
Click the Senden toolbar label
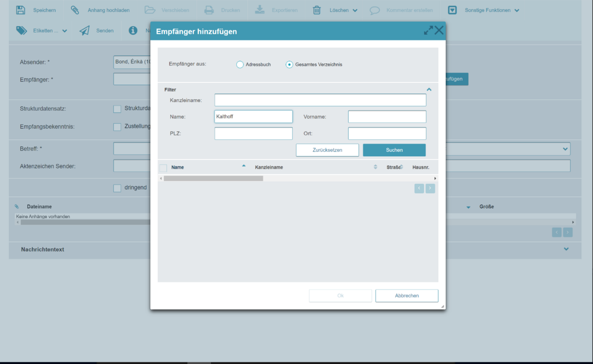pyautogui.click(x=105, y=31)
